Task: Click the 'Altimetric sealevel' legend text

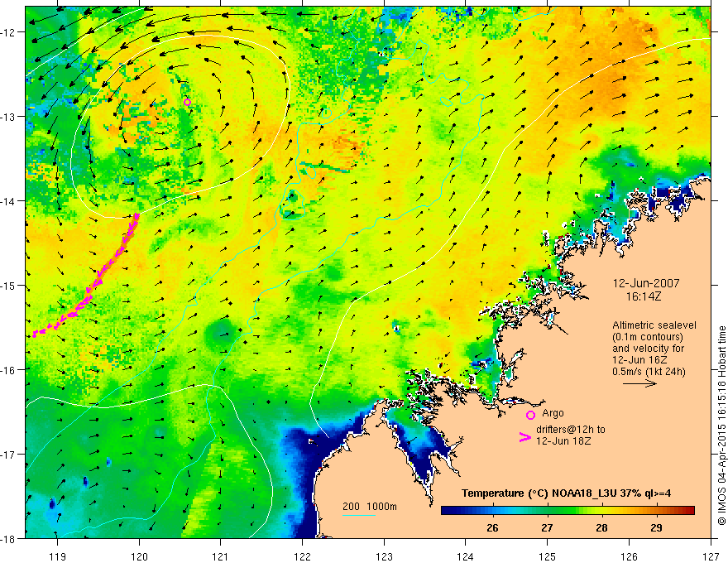Action: [654, 325]
